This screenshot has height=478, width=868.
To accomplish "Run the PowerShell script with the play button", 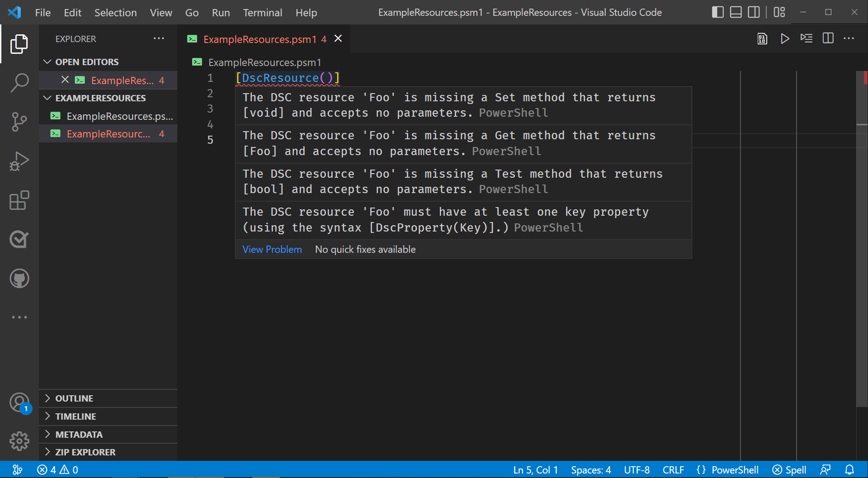I will coord(785,38).
